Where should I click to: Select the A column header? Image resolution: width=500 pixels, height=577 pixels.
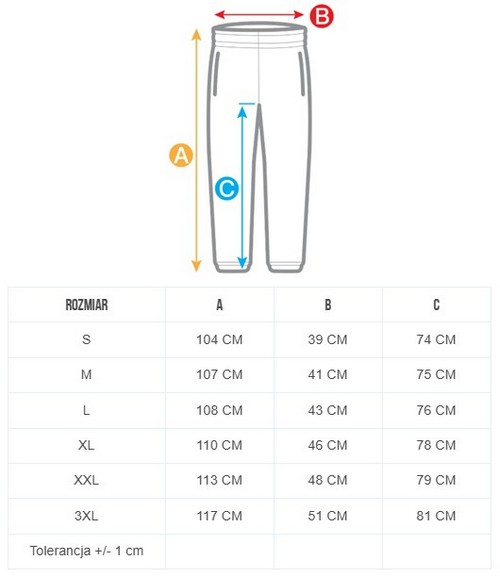[x=220, y=305]
